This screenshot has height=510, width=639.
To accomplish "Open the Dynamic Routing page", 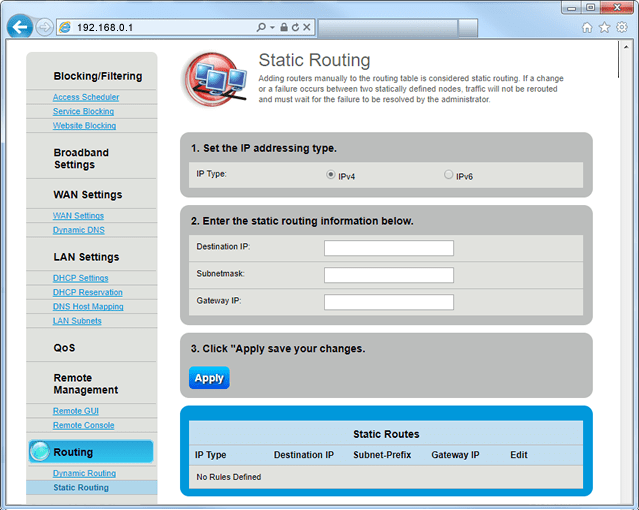I will (x=84, y=473).
